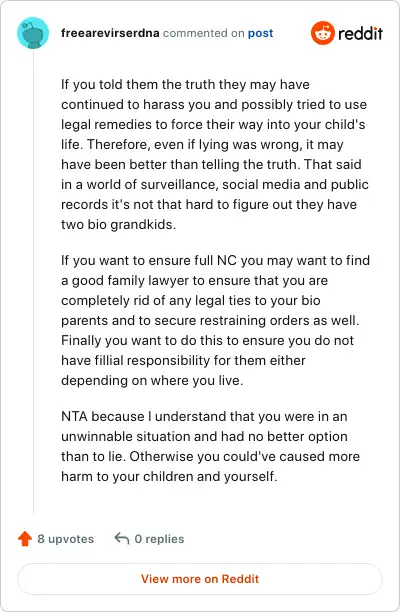This screenshot has height=612, width=400.
Task: Click the orange Reddit Snoo logo icon
Action: (323, 33)
